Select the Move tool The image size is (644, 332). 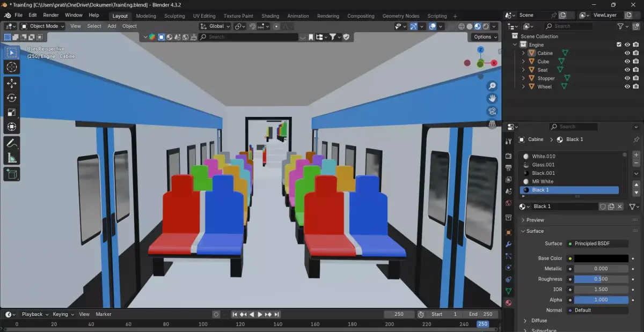12,84
